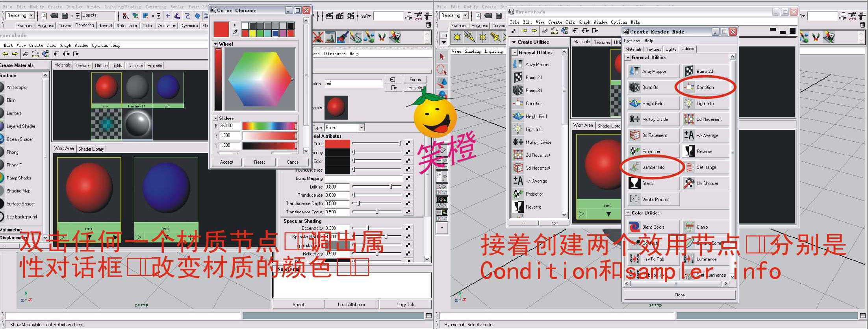Open Options menu in Create Render Node
Screen dimensions: 868x329
point(632,41)
